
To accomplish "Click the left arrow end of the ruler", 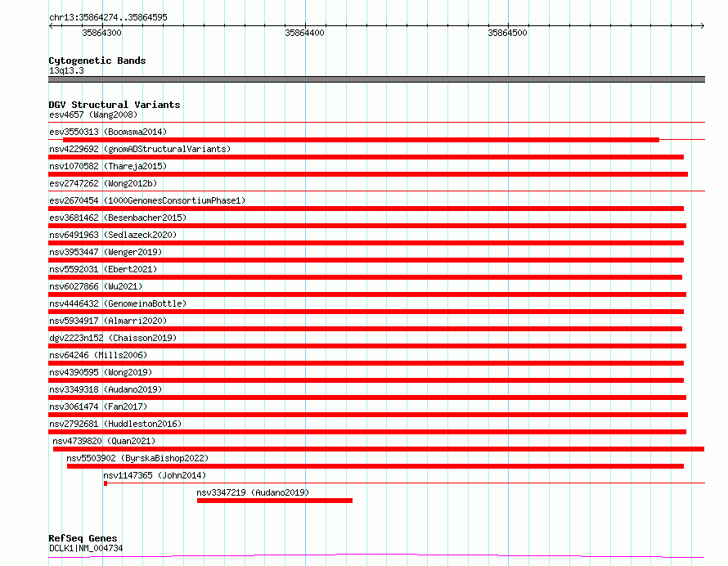I will pos(51,25).
